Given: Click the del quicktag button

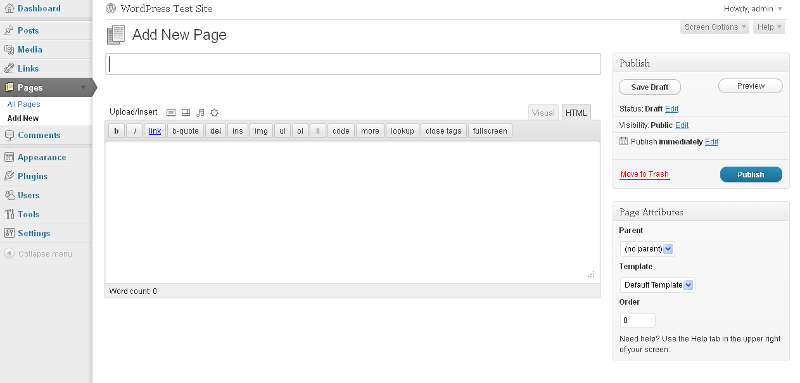Looking at the screenshot, I should (x=216, y=131).
